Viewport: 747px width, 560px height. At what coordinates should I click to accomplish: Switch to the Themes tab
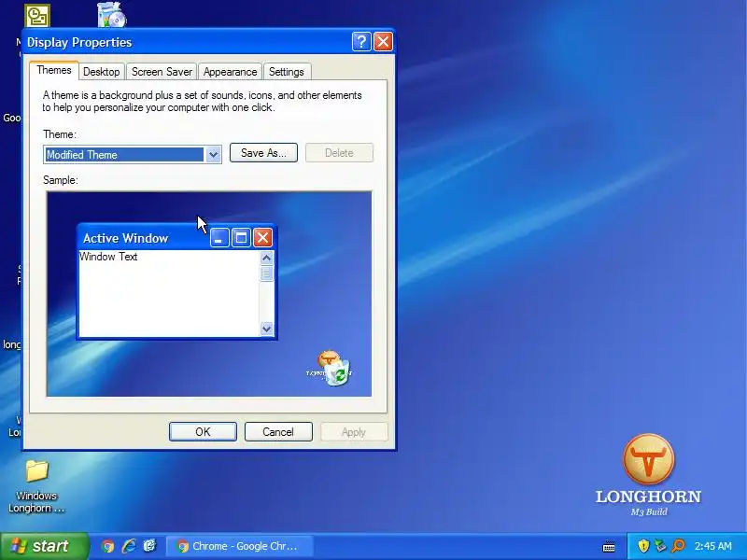pos(54,71)
